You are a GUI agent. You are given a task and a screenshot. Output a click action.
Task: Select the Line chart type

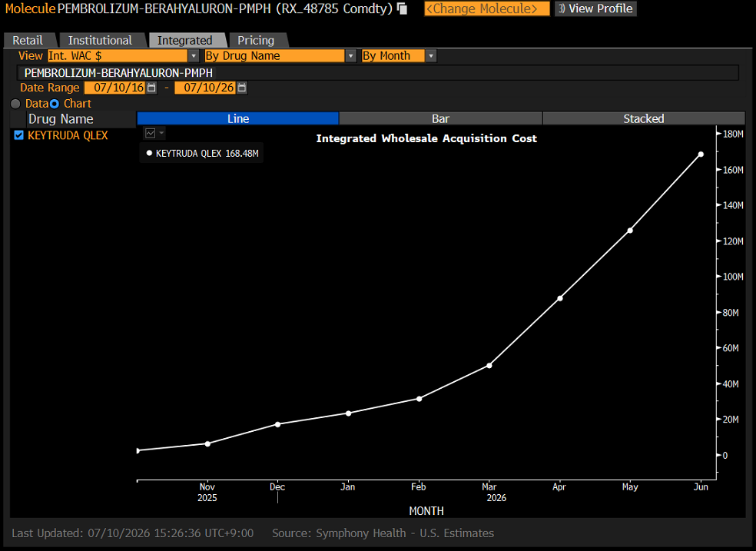click(x=237, y=118)
